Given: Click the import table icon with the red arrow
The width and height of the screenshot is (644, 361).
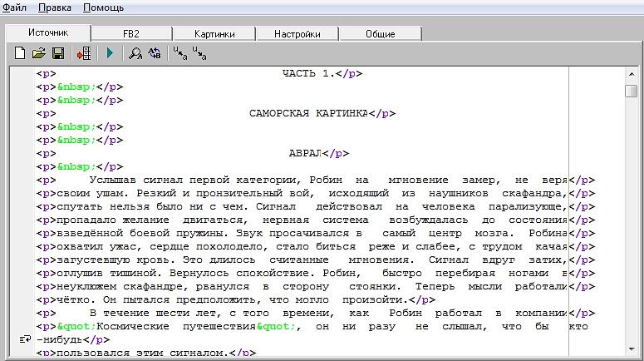Looking at the screenshot, I should point(84,53).
